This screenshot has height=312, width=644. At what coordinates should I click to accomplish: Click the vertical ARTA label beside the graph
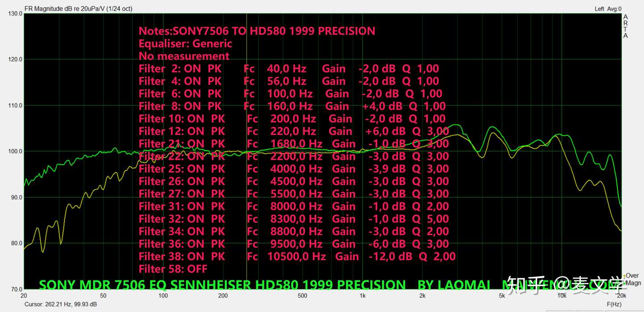(625, 26)
